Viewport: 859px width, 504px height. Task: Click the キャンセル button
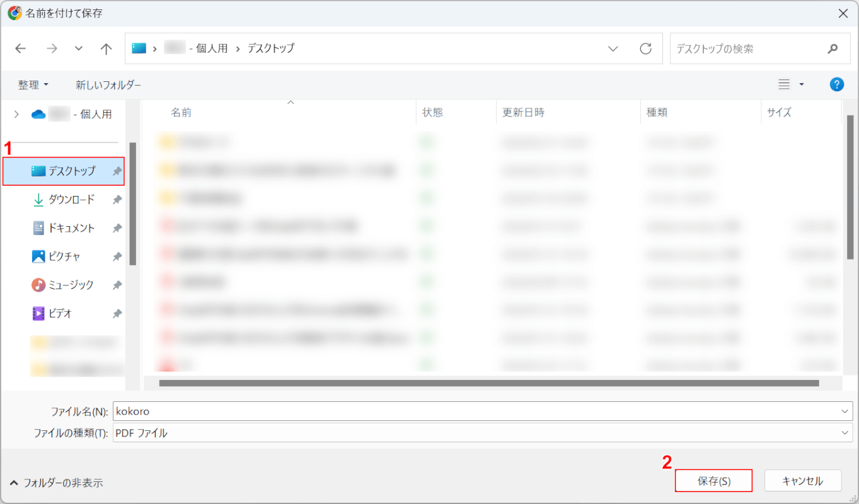(802, 481)
